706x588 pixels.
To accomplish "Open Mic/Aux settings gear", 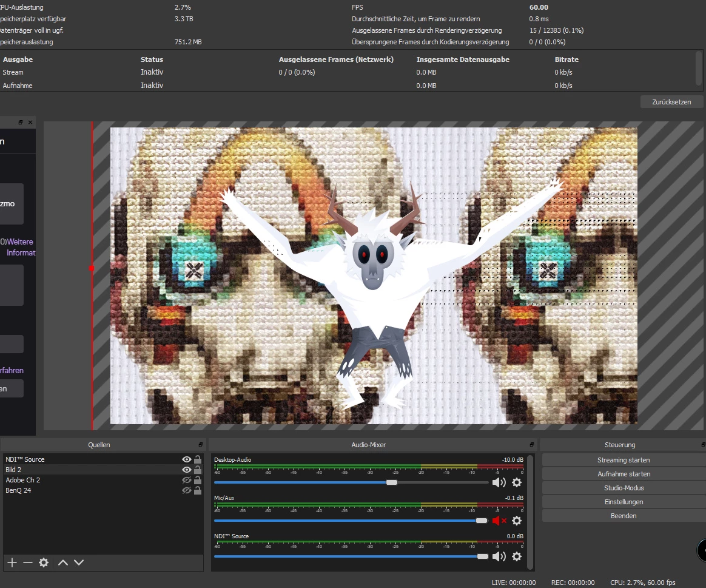I will coord(517,521).
